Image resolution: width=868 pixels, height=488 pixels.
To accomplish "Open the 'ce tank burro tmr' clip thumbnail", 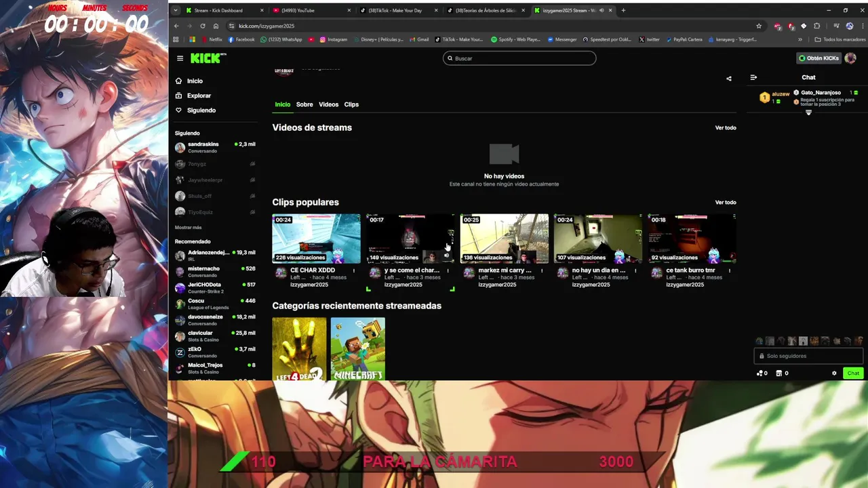I will pyautogui.click(x=692, y=239).
